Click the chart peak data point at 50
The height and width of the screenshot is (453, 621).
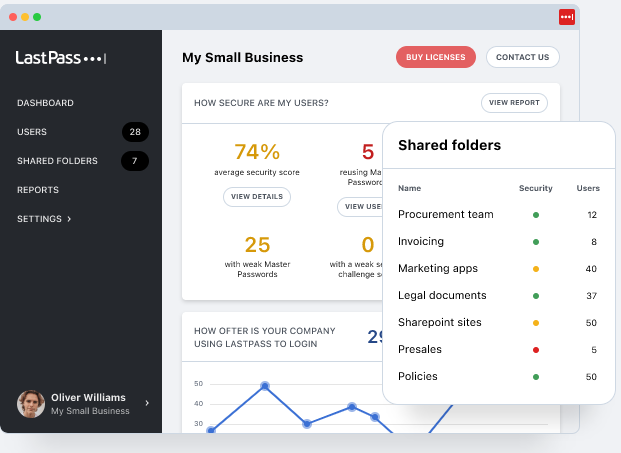[265, 386]
